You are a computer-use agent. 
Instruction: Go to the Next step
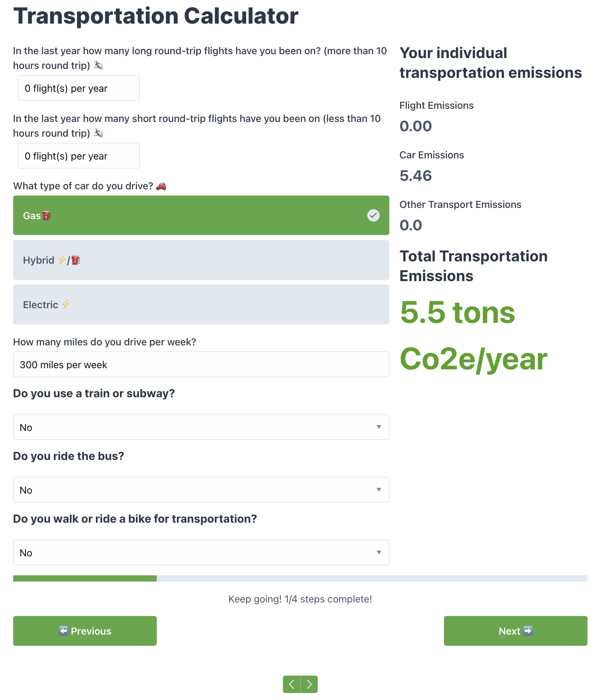pos(515,631)
